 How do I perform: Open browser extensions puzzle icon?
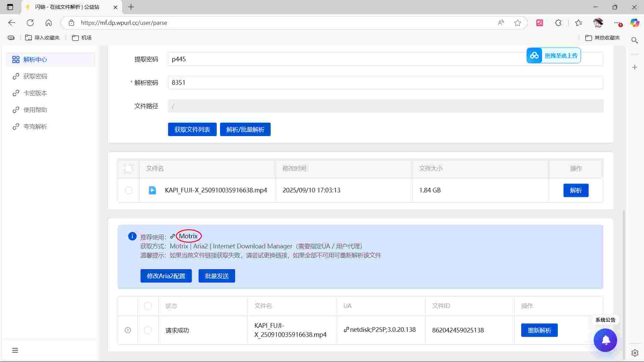(558, 23)
